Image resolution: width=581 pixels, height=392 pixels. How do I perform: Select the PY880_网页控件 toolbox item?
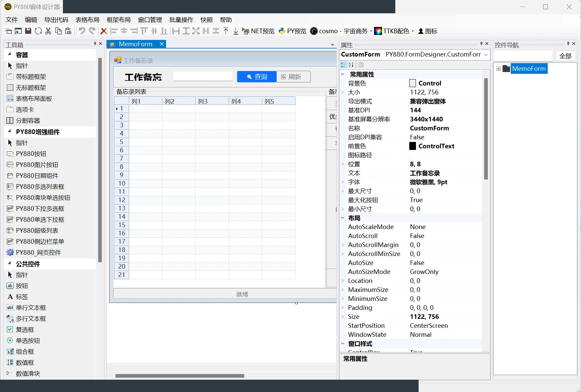pyautogui.click(x=38, y=253)
